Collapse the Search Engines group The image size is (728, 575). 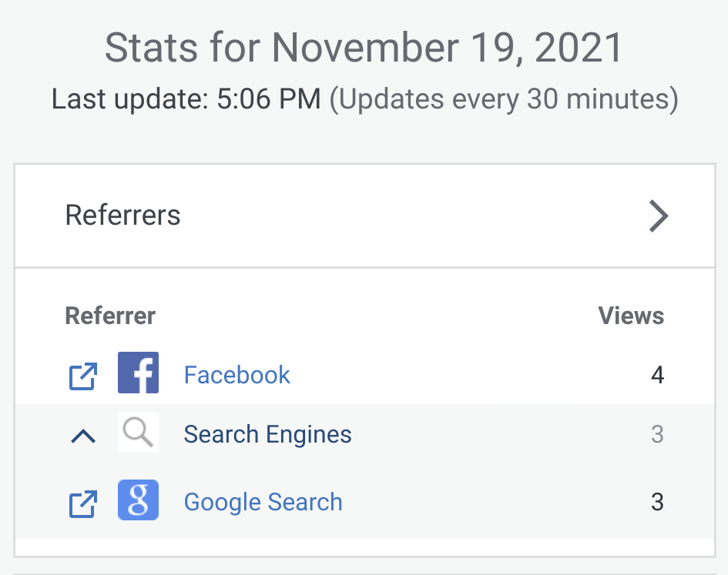[83, 436]
